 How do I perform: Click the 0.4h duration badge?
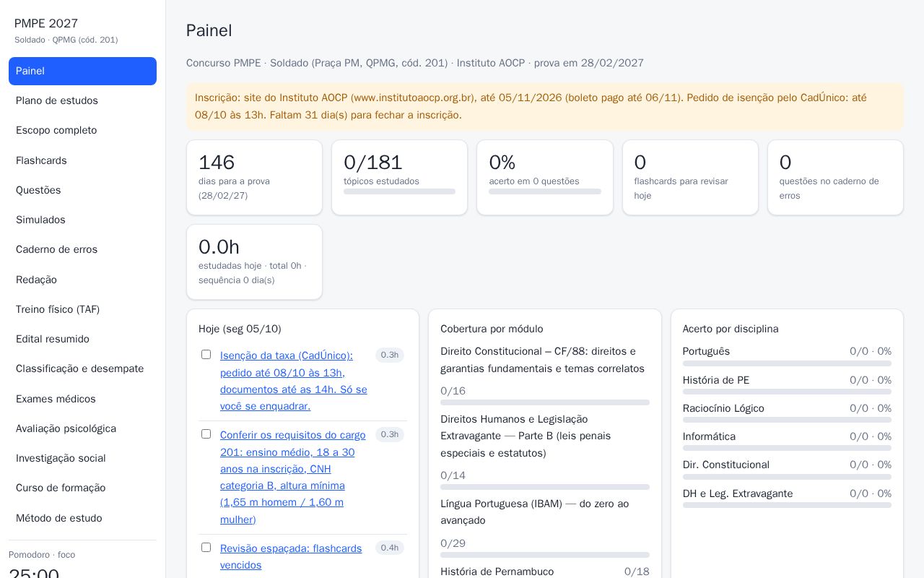click(x=390, y=548)
